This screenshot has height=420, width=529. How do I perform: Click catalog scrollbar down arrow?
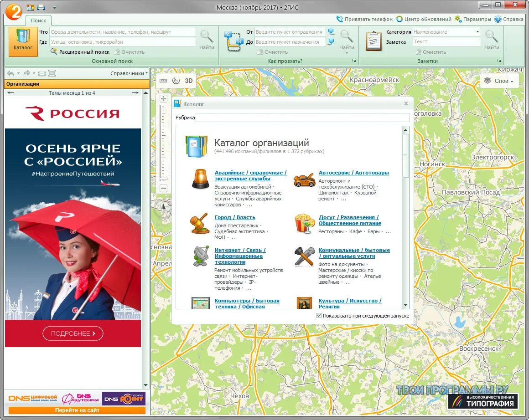coord(405,305)
